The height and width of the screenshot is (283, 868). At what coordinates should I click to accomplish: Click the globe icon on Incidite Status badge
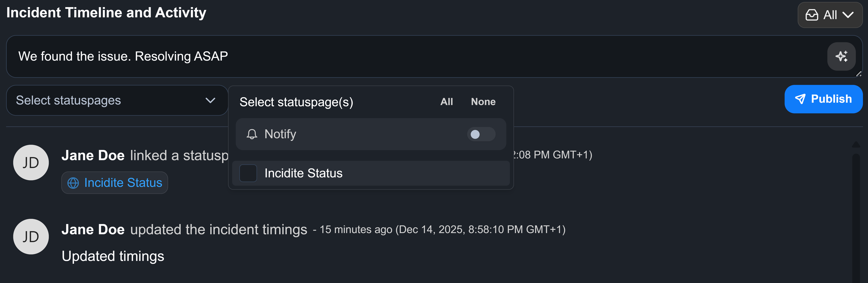coord(73,183)
